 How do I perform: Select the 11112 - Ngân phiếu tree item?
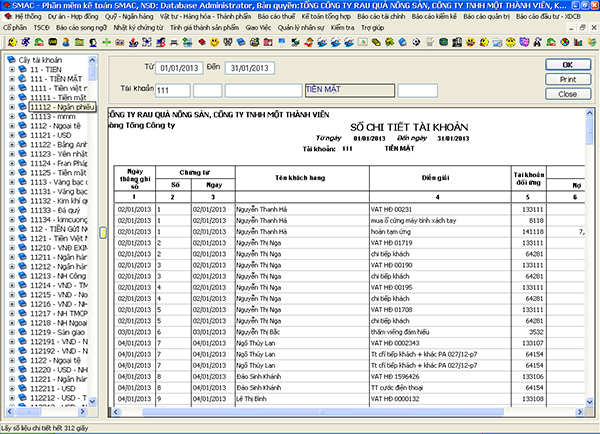(62, 107)
